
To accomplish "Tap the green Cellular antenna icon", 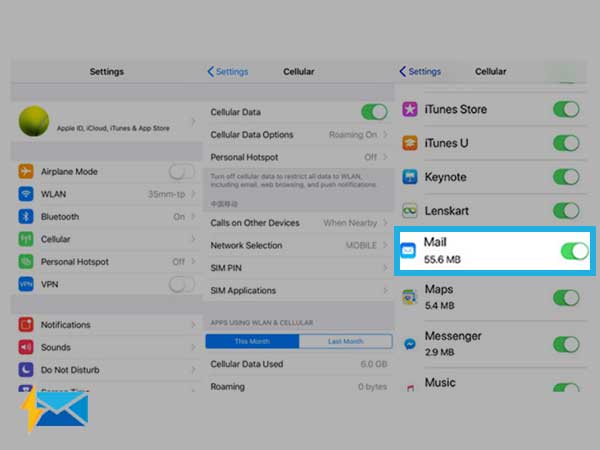I will [x=26, y=239].
